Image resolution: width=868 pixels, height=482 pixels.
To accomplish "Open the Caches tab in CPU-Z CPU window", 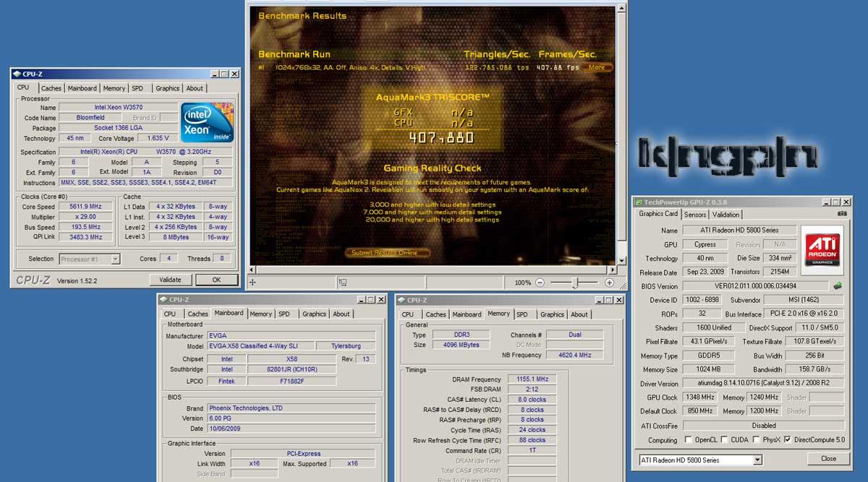I will pyautogui.click(x=51, y=88).
